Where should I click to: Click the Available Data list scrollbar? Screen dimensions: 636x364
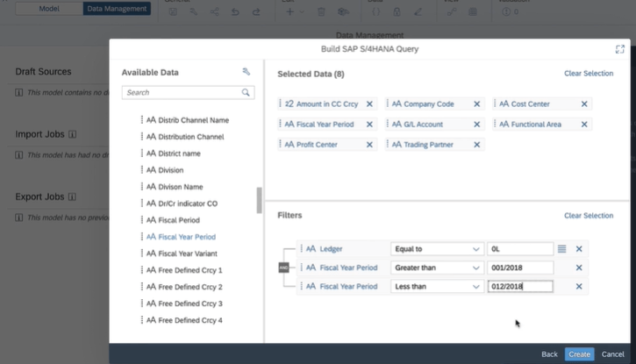point(259,200)
